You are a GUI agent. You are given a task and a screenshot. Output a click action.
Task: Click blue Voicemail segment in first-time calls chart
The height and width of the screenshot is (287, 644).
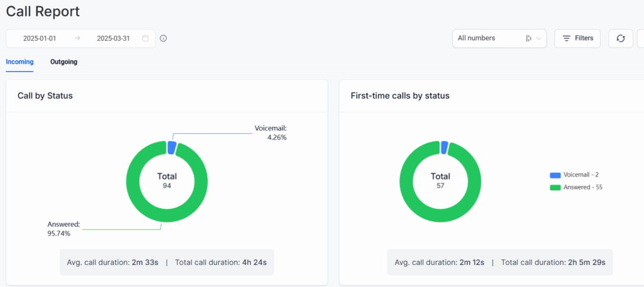click(x=444, y=147)
